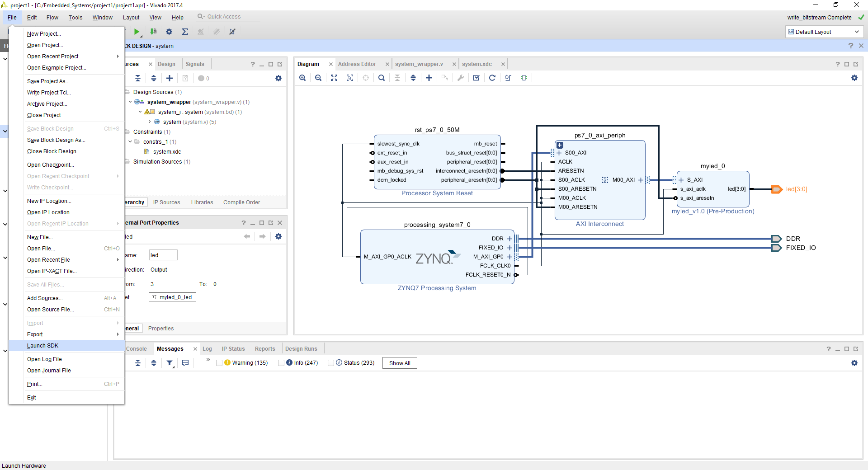868x470 pixels.
Task: Click the filter funnel in Messages toolbar
Action: click(x=170, y=363)
